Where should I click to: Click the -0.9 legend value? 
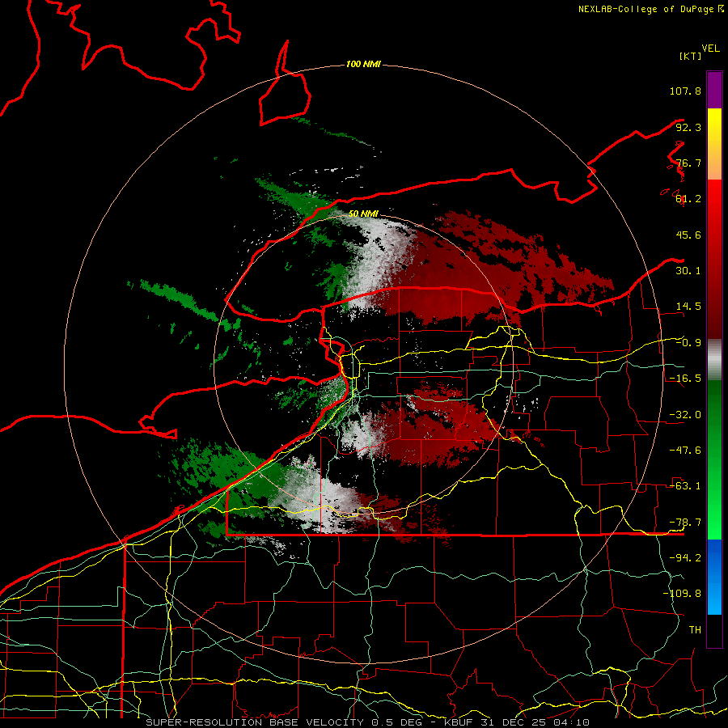[x=688, y=343]
